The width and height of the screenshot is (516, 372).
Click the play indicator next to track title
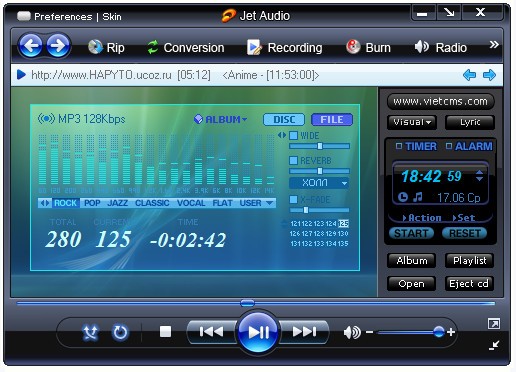point(21,75)
